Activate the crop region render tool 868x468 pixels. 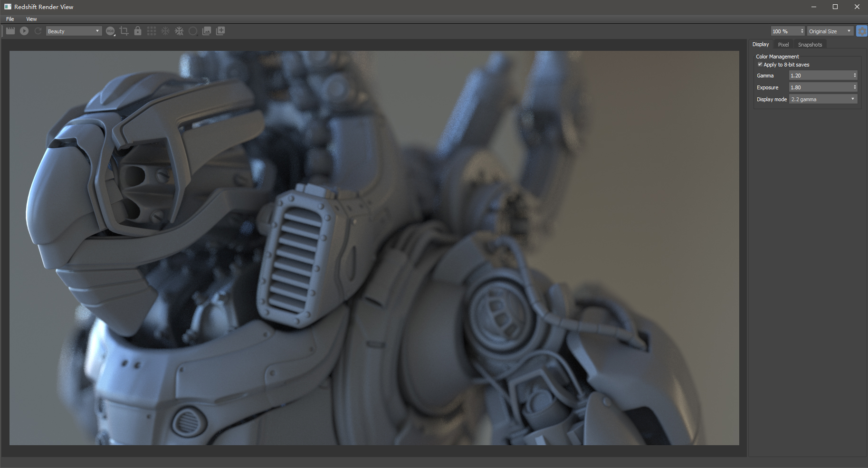pos(124,31)
